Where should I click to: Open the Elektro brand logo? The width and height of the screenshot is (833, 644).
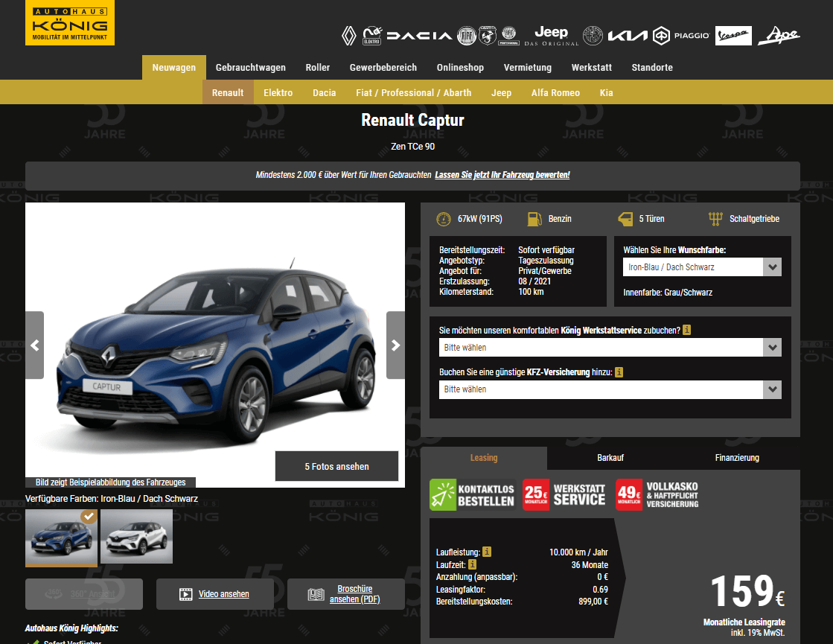coord(372,36)
